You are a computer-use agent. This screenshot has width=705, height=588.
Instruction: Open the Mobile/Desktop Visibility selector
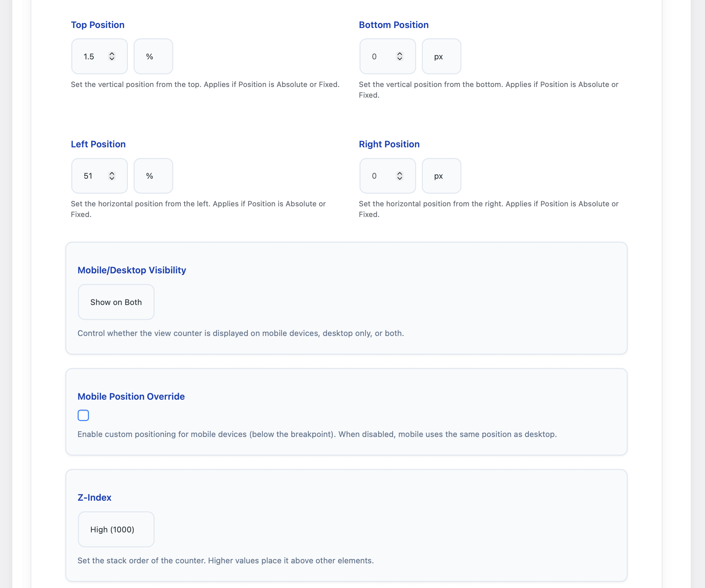[116, 302]
